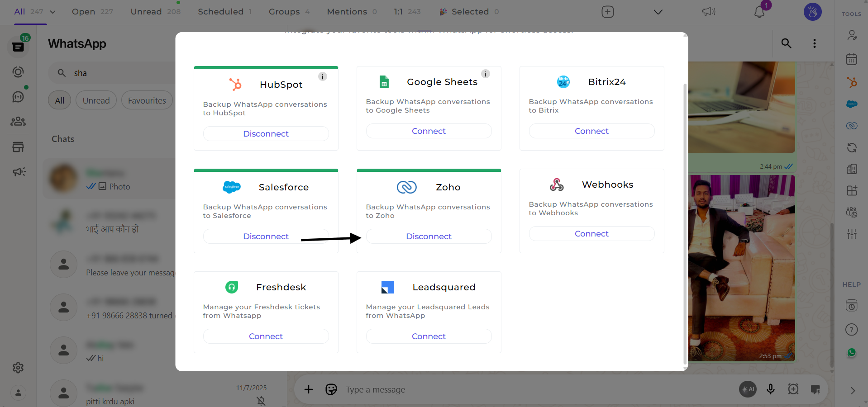Connect the Bitrix24 integration

[x=591, y=131]
